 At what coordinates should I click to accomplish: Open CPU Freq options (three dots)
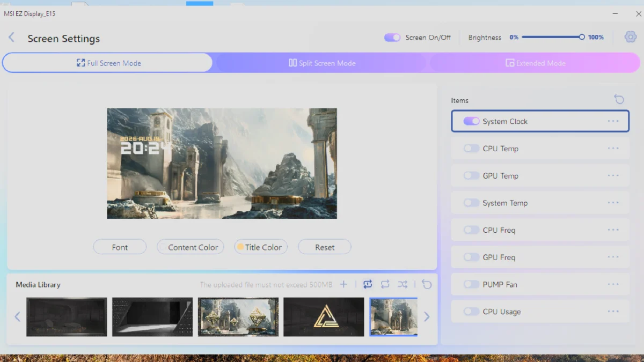coord(613,230)
